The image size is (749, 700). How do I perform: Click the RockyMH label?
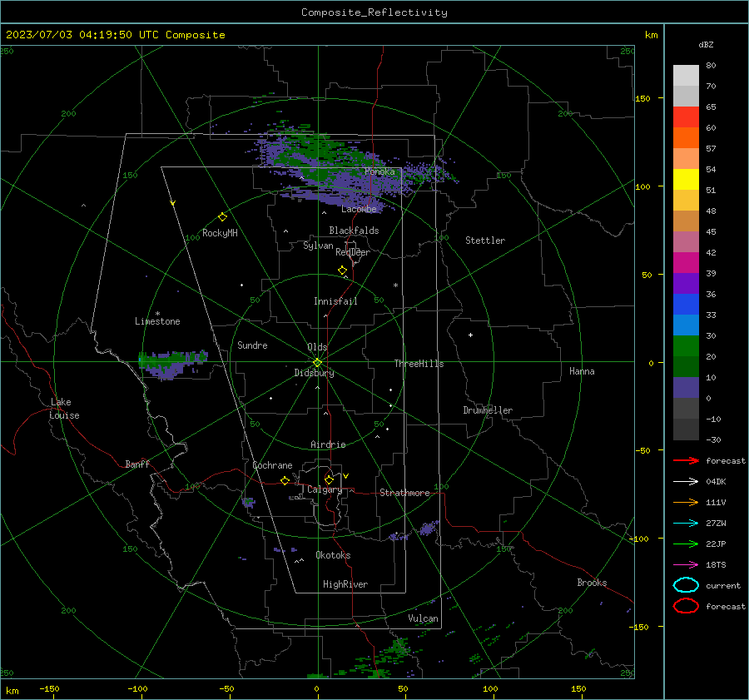[220, 233]
